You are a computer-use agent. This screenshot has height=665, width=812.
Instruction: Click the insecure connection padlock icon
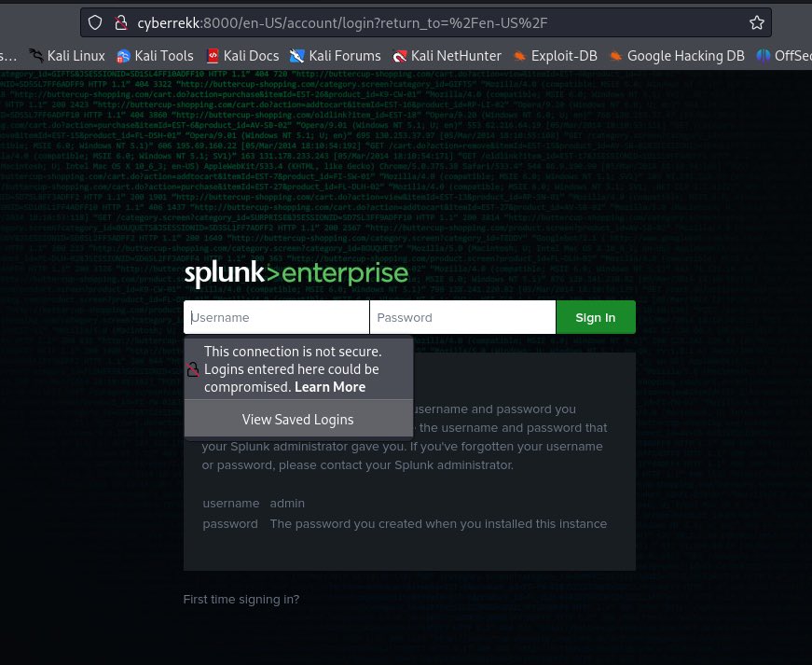click(121, 22)
